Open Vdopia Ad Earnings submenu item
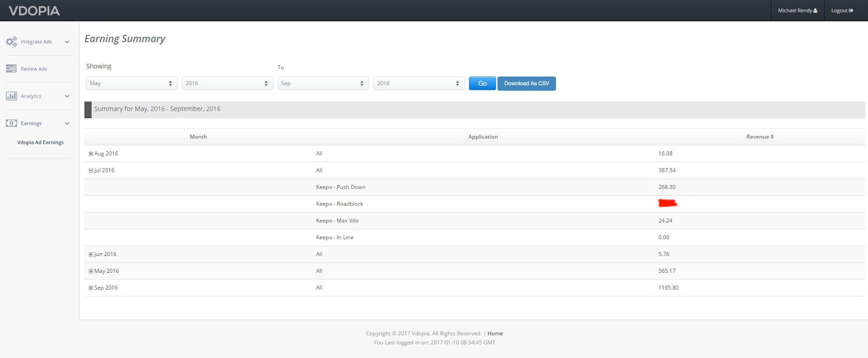868x358 pixels. click(x=40, y=143)
